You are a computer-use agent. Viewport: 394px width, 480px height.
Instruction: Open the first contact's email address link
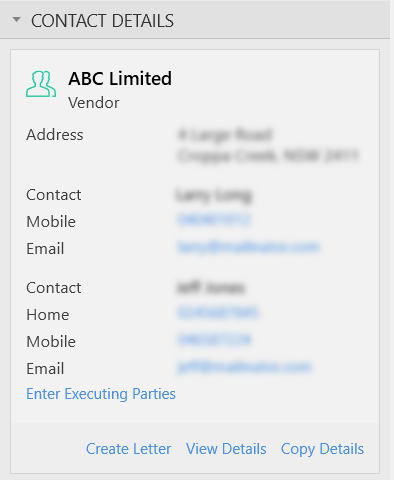point(248,247)
